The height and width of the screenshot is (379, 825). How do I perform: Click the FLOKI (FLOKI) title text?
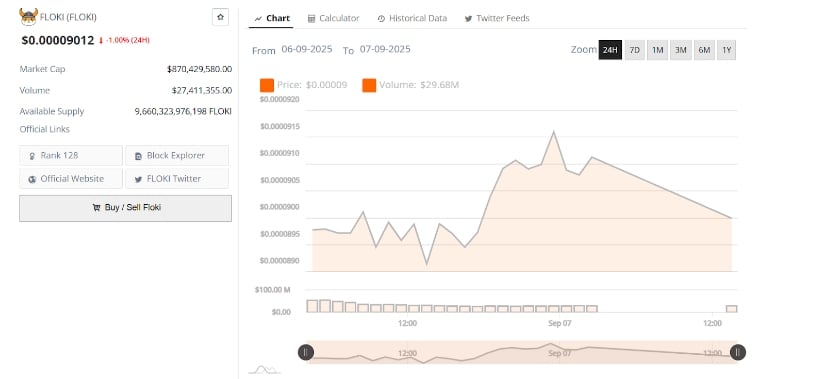[x=68, y=17]
